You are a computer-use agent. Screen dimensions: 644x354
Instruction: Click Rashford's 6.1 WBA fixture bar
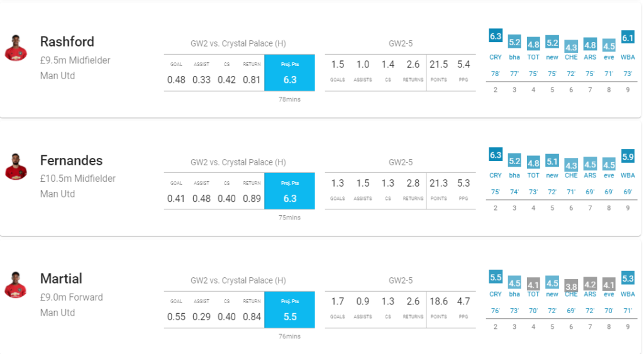click(628, 38)
